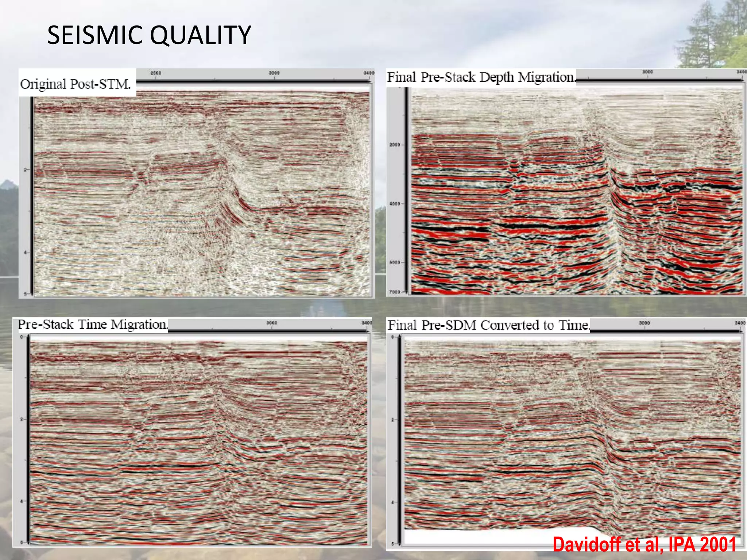The image size is (747, 560).
Task: Click depth label 4000 on Depth Migration panel
Action: point(395,204)
